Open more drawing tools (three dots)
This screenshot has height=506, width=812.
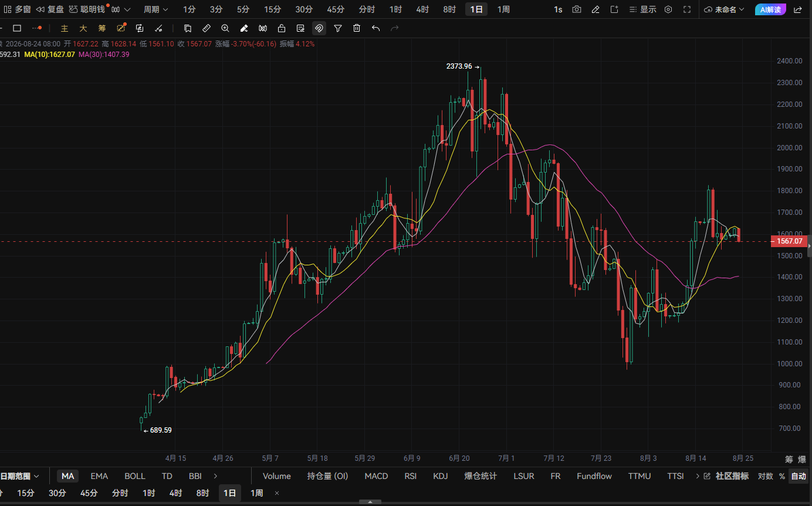(37, 28)
